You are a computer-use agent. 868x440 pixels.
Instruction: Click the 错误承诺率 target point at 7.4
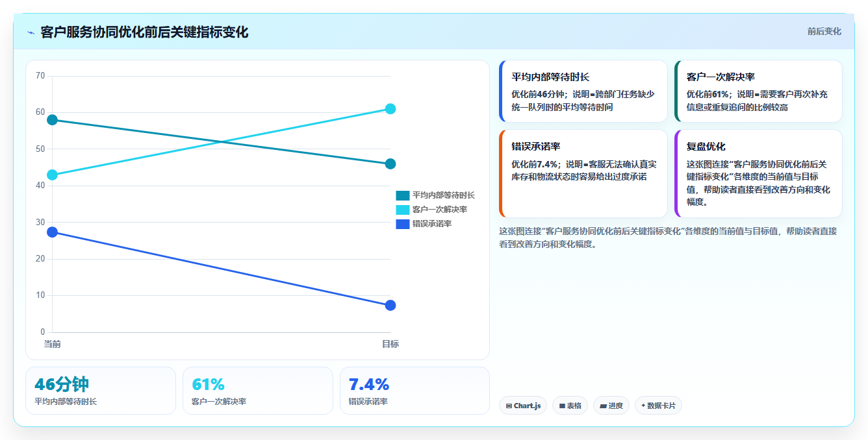(x=390, y=305)
